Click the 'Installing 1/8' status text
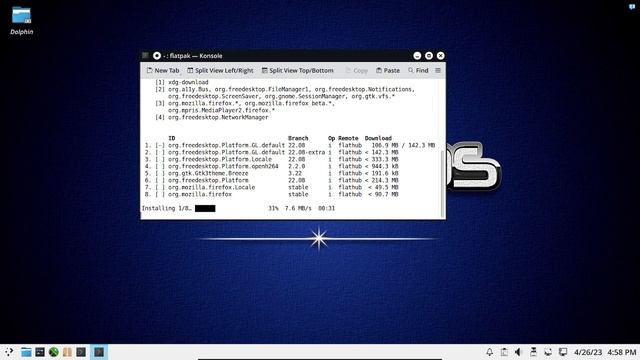The image size is (640, 360). point(167,209)
